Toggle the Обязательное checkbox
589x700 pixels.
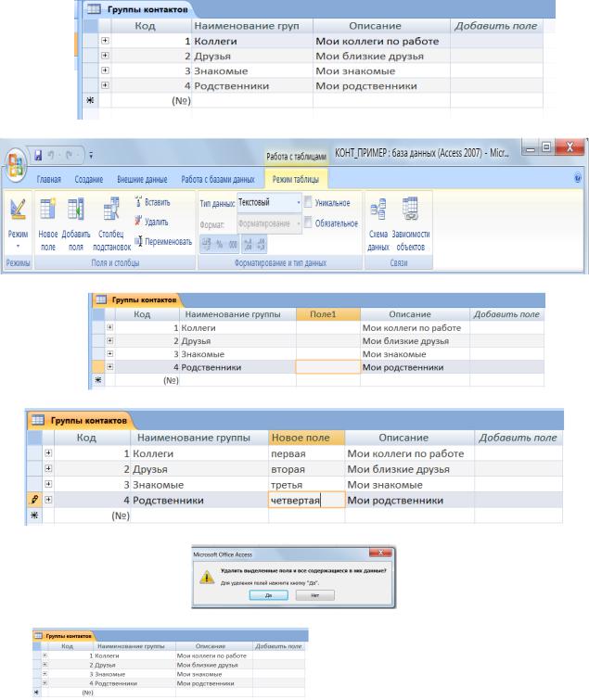point(308,223)
